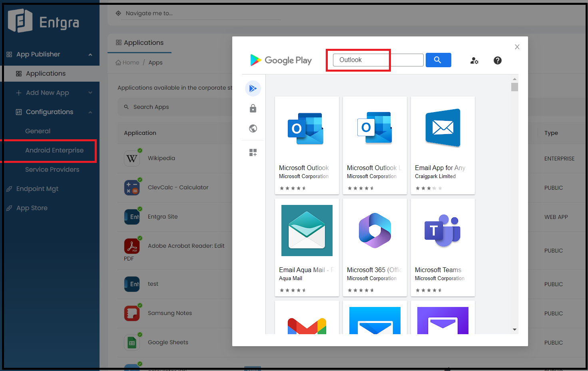Expand the Add New App menu
Screen dimensions: 588x371
[90, 93]
